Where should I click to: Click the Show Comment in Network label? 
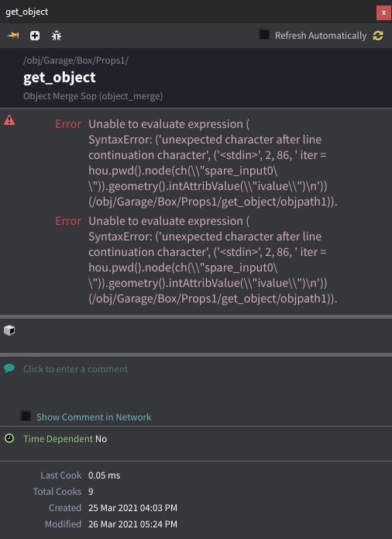(94, 417)
